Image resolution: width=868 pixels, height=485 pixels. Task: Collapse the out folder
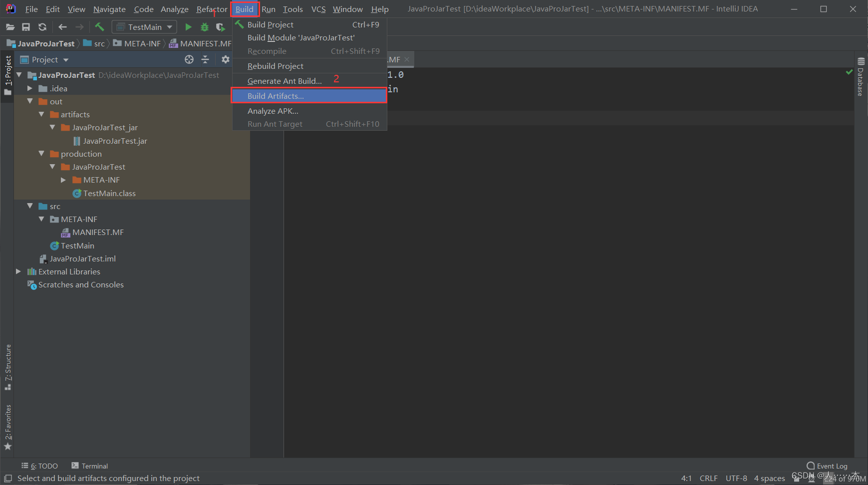coord(30,101)
